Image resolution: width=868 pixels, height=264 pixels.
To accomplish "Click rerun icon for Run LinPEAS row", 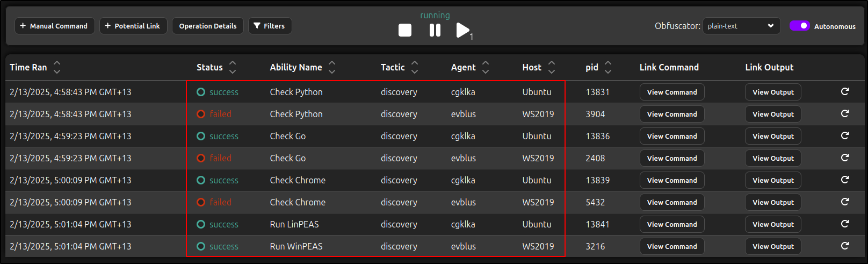I will 845,224.
